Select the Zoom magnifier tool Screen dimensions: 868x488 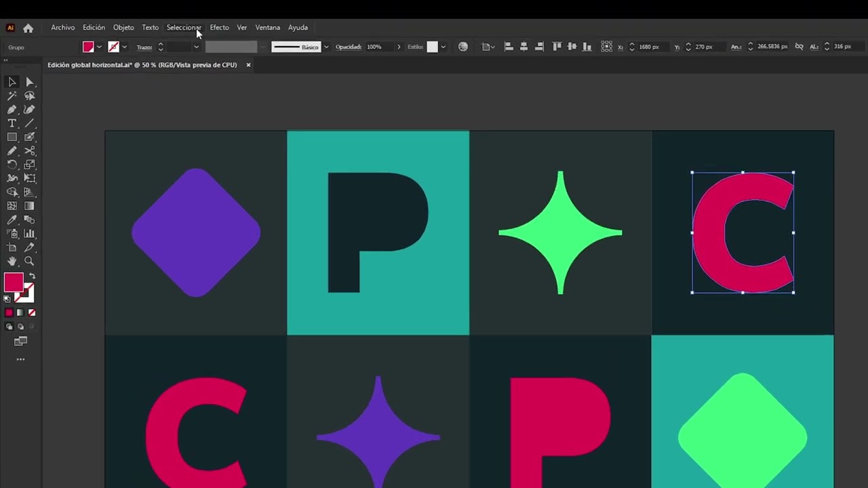click(30, 261)
